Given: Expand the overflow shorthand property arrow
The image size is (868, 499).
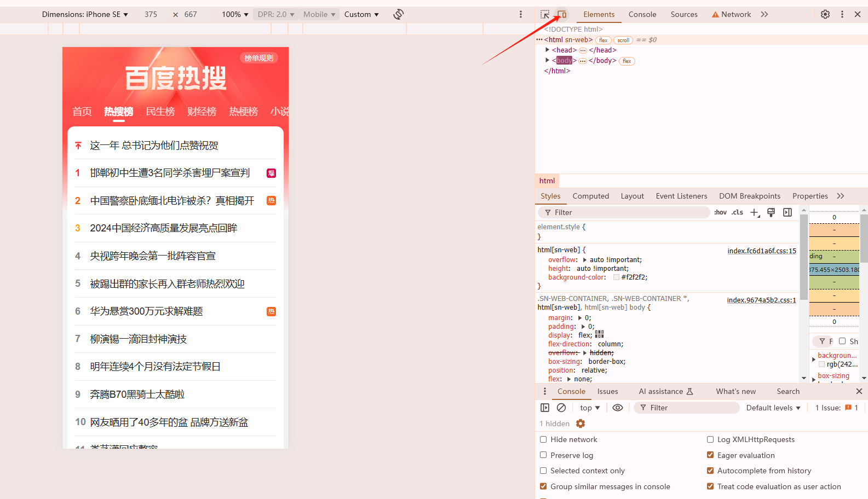Looking at the screenshot, I should click(x=584, y=260).
